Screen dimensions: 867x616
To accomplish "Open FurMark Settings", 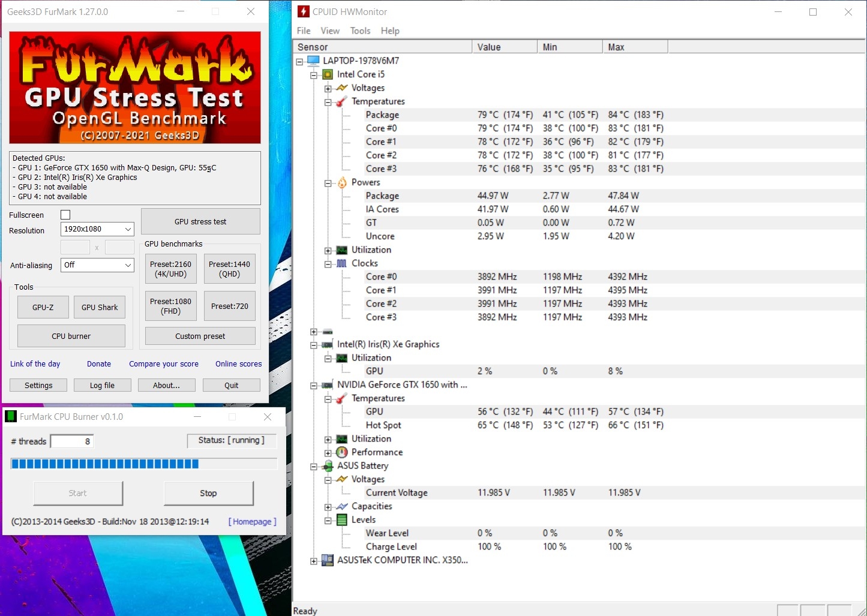I will (x=38, y=385).
